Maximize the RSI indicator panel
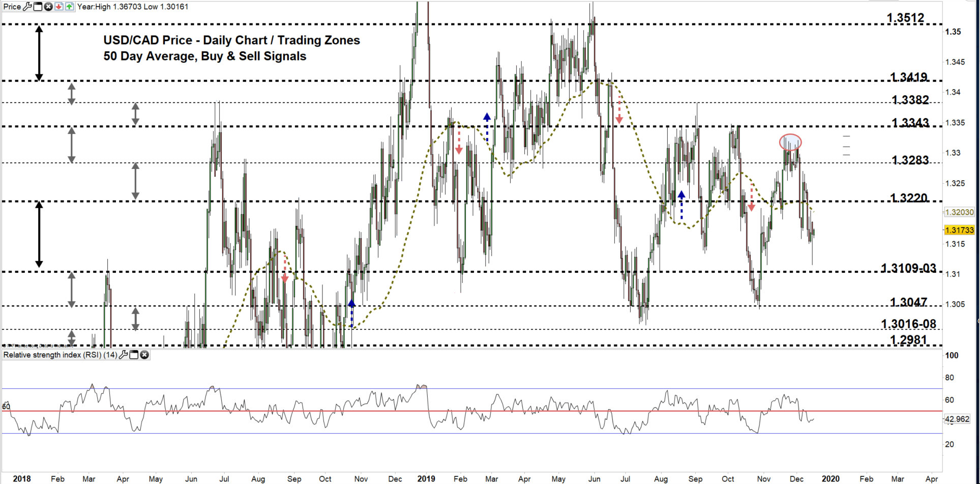The image size is (980, 484). pos(134,355)
